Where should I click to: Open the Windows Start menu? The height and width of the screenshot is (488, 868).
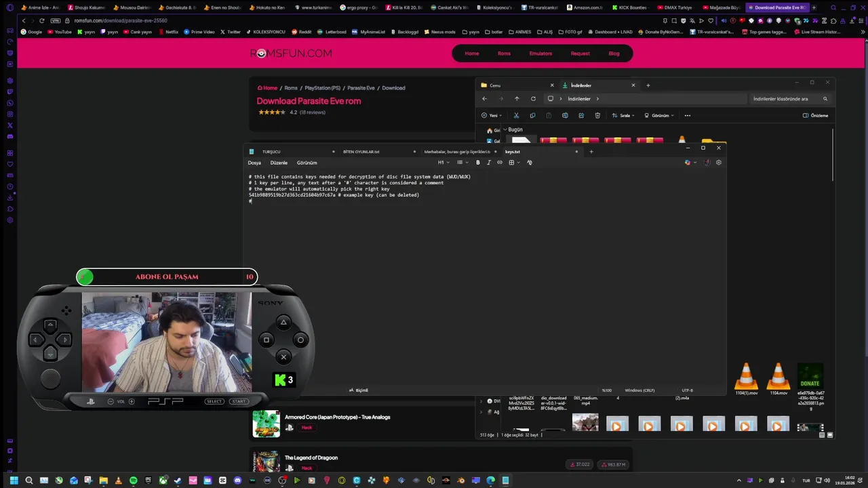tap(14, 481)
